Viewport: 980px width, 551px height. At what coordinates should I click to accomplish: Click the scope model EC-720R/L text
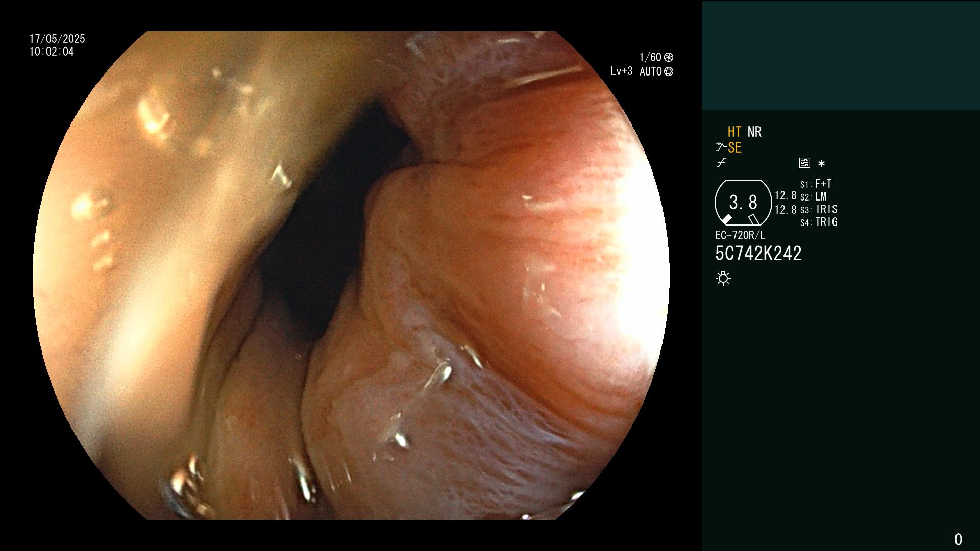click(x=740, y=235)
